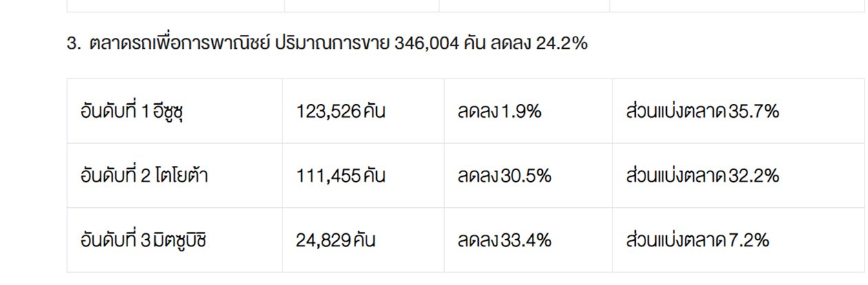Screen dimensions: 868x285
Task: Click the ลดลง 30.5% cell
Action: coord(504,176)
